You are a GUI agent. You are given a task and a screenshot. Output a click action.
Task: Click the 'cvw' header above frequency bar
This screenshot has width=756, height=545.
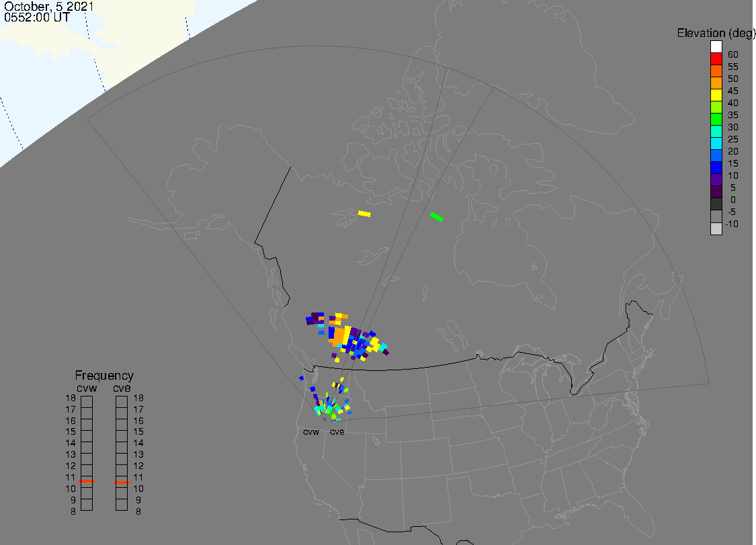(87, 388)
